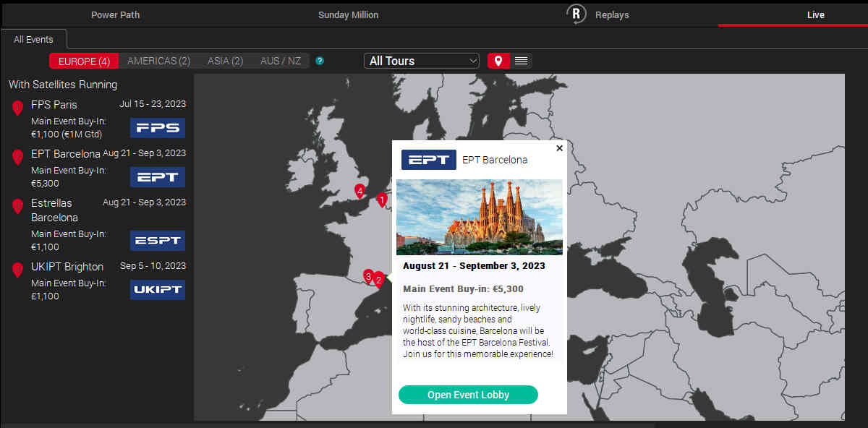Click popup Main Event Buy-in: €5,300 text
The width and height of the screenshot is (868, 428).
pos(463,289)
